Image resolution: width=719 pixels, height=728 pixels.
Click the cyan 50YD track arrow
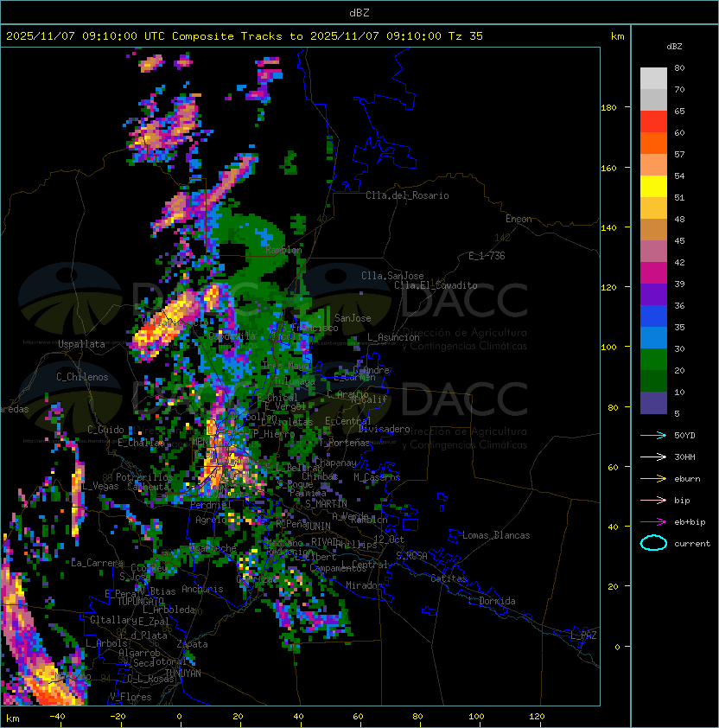[x=653, y=435]
